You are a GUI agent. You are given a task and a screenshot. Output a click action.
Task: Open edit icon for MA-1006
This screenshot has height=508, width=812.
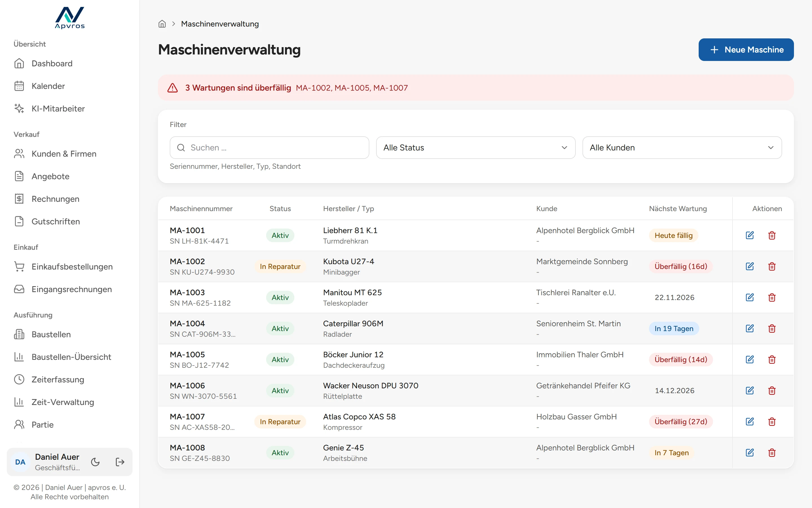tap(750, 390)
